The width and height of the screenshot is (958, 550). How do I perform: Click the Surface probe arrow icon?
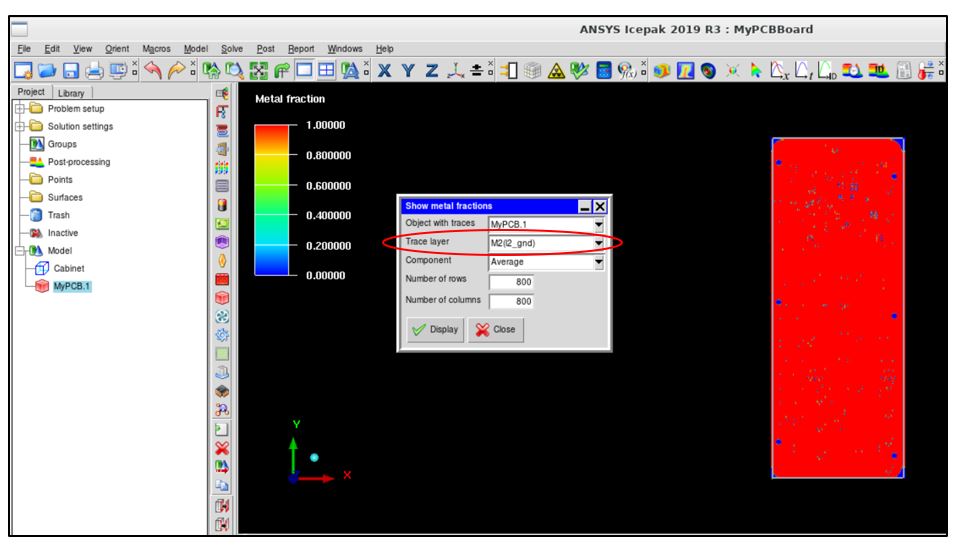coord(756,70)
